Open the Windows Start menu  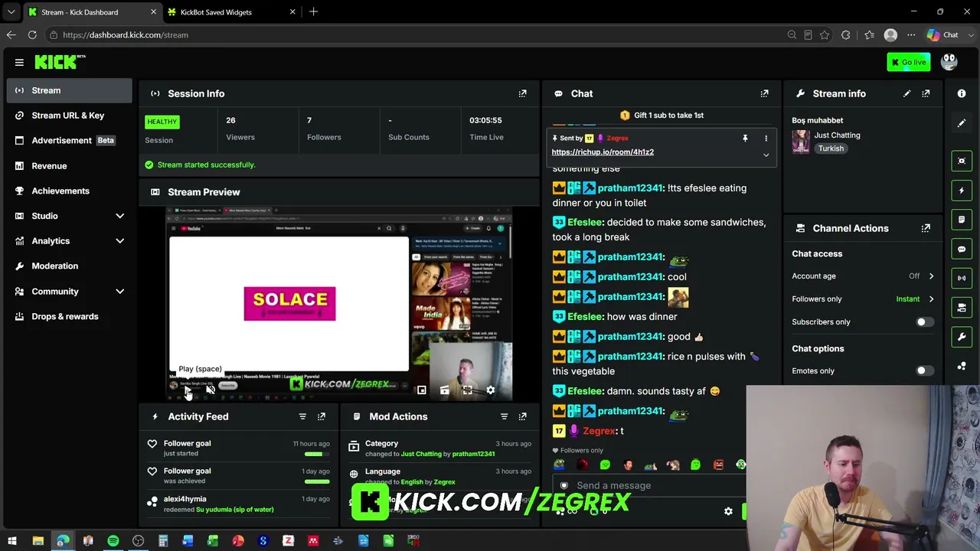coord(12,542)
